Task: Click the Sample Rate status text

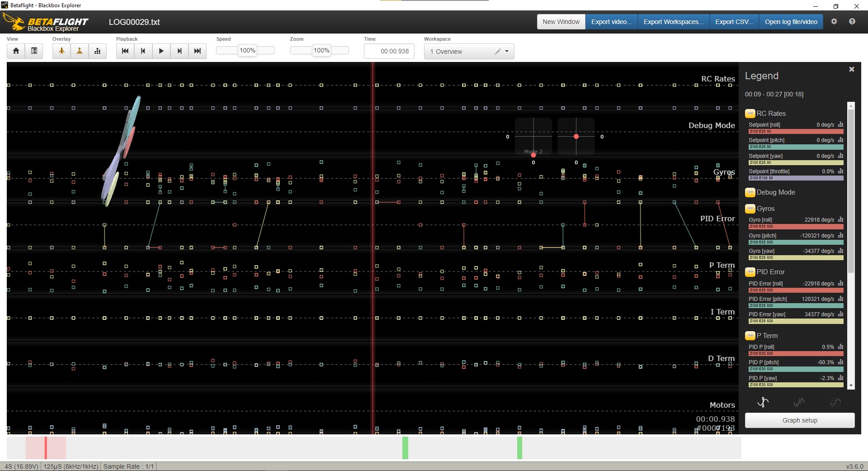Action: pos(128,466)
